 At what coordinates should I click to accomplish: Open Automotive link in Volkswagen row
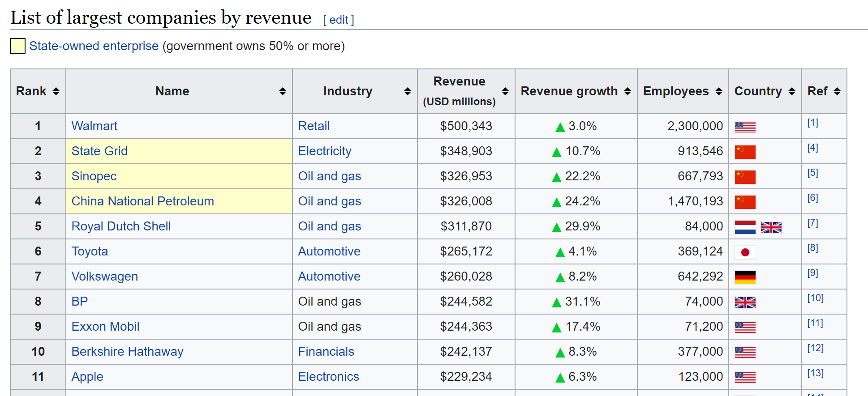pyautogui.click(x=329, y=277)
